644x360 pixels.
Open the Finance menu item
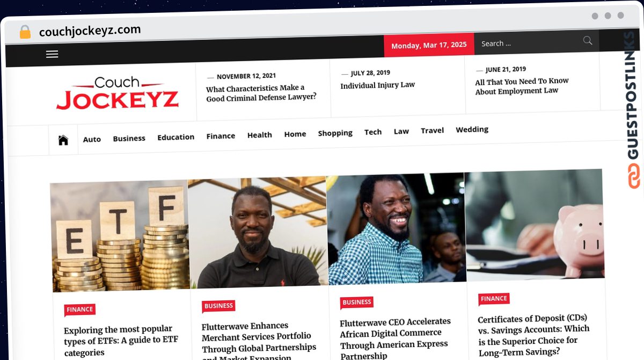pyautogui.click(x=221, y=136)
